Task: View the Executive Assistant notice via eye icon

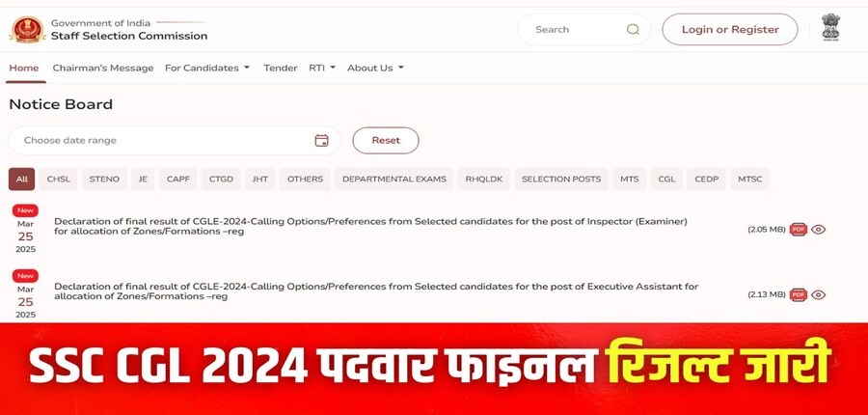Action: coord(818,294)
